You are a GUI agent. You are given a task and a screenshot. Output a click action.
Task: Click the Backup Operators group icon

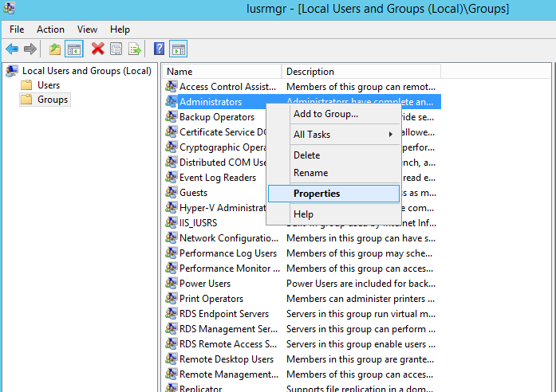[172, 116]
